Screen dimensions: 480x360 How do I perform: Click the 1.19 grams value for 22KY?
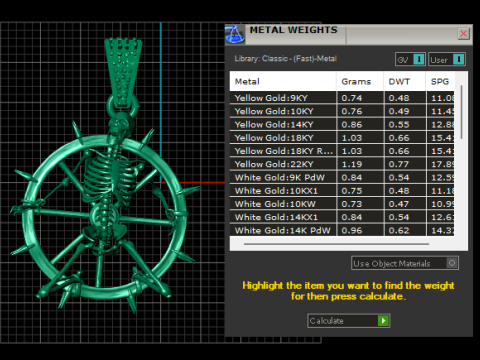352,164
